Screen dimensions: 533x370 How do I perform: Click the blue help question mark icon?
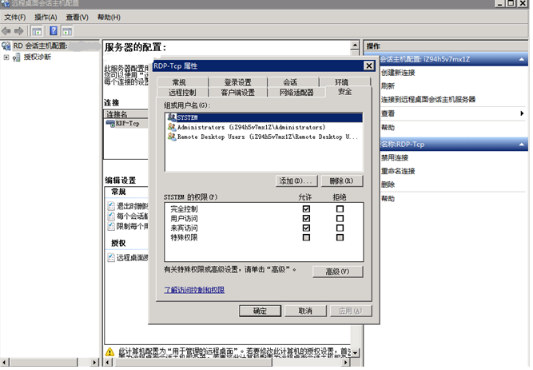pyautogui.click(x=53, y=31)
